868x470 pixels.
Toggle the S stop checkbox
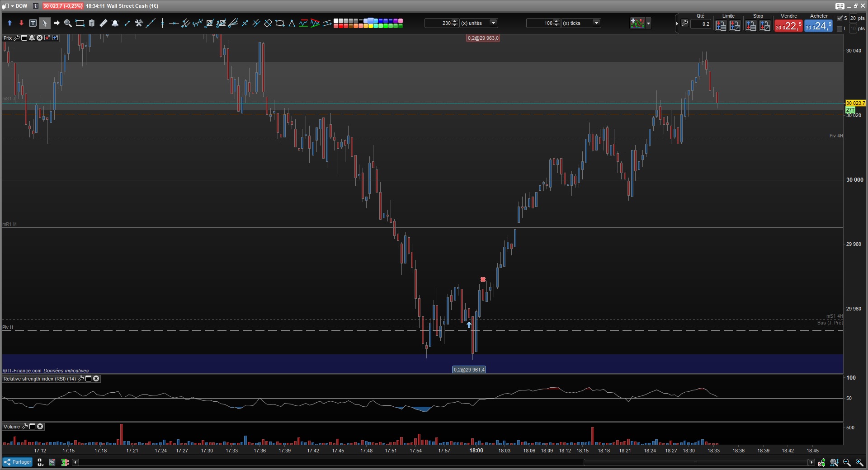coord(840,18)
